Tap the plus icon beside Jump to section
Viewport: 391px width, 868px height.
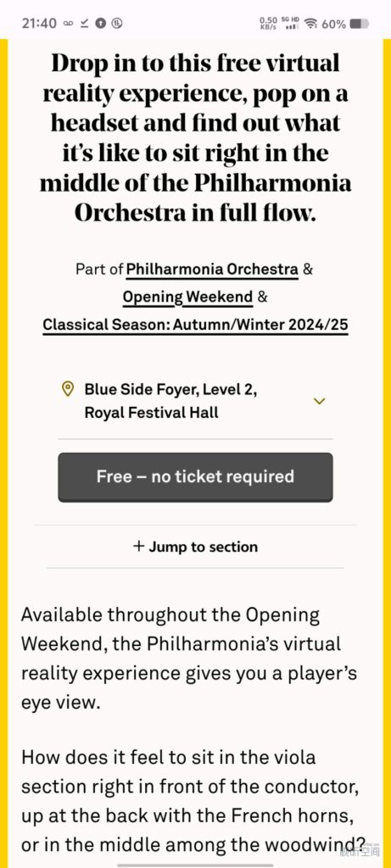tap(138, 547)
